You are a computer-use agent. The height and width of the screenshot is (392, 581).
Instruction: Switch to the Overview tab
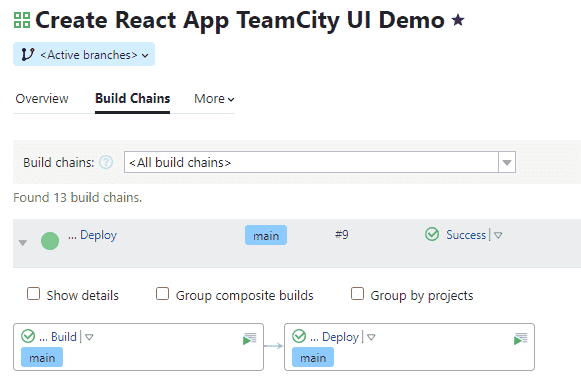click(x=42, y=99)
